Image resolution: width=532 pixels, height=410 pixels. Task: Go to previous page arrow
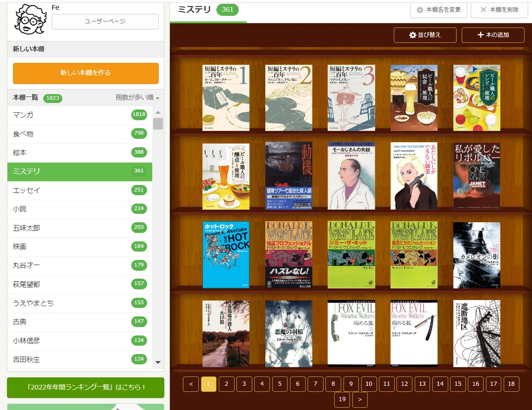pos(191,384)
